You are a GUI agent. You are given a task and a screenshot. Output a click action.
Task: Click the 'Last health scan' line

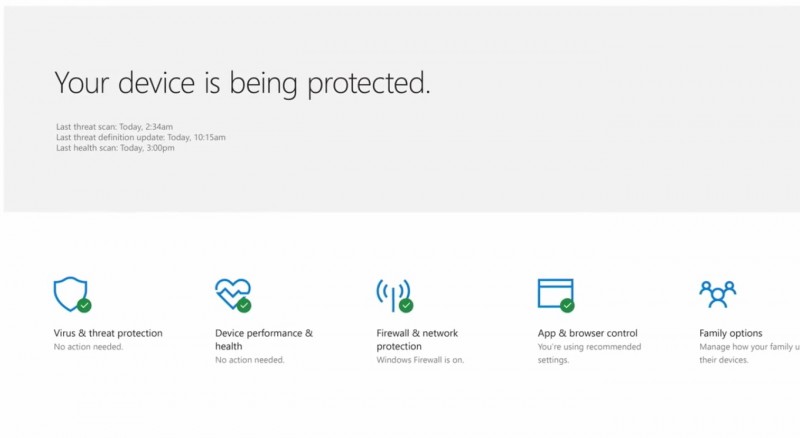point(115,148)
